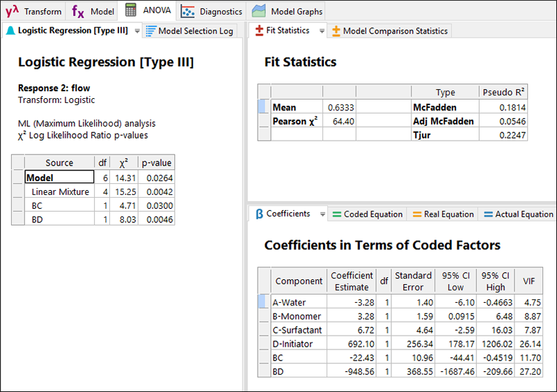
Task: Click the Model Comparison Statistics plus-minus icon
Action: point(336,31)
